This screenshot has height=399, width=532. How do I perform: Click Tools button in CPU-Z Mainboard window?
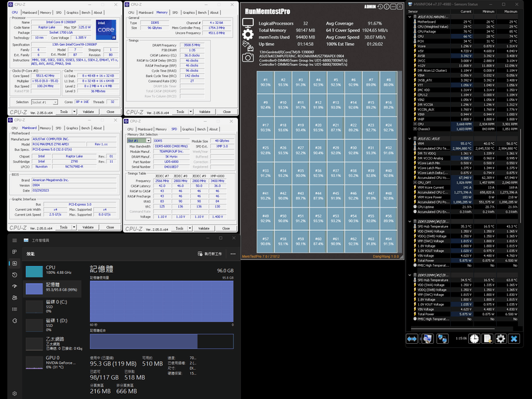(63, 227)
